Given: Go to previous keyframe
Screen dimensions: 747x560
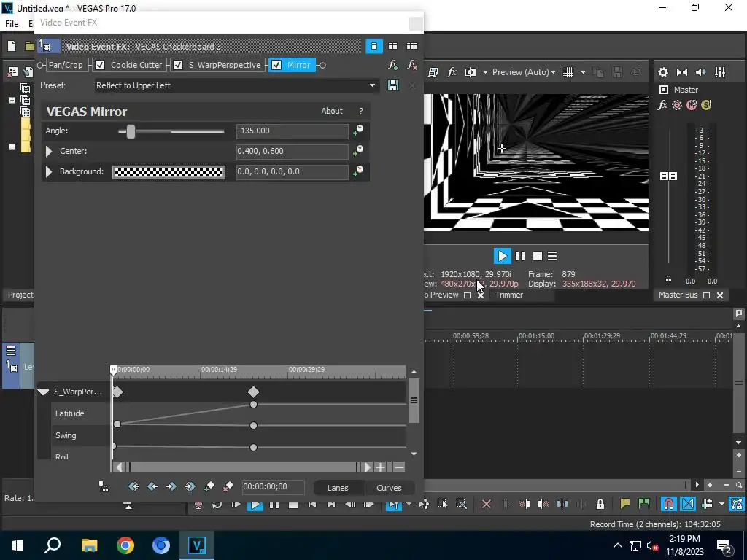Looking at the screenshot, I should point(152,486).
